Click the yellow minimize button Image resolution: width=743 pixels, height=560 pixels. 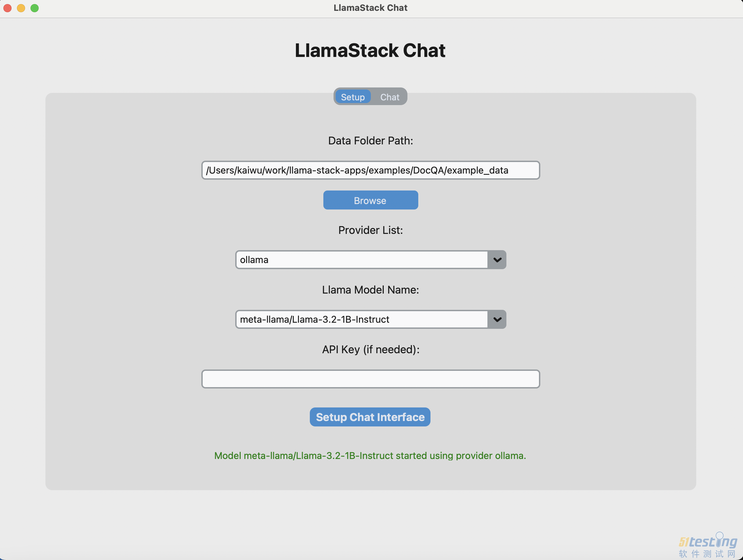click(21, 8)
